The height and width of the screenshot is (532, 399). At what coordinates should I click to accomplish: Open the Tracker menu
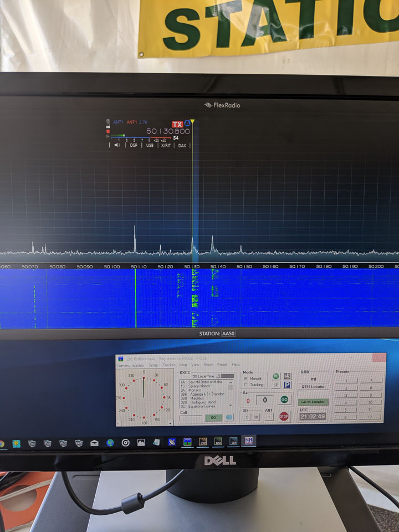pos(168,365)
